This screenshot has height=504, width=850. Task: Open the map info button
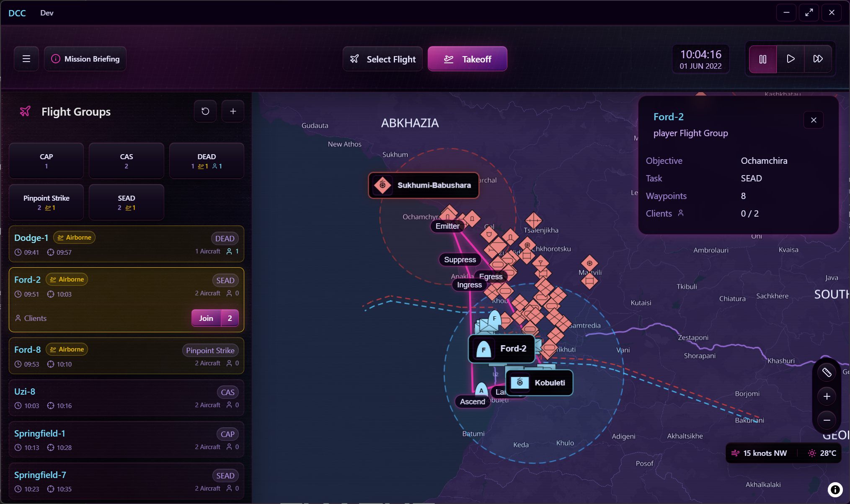835,489
